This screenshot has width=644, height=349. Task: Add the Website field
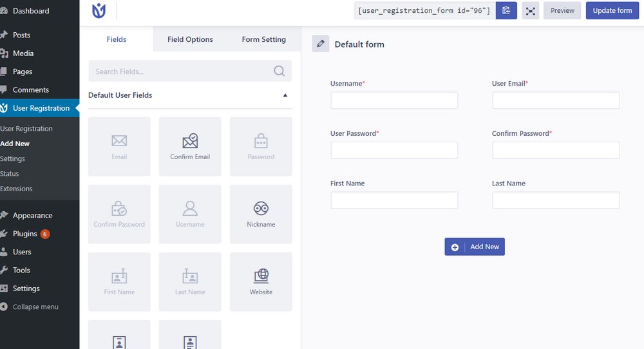click(x=261, y=281)
